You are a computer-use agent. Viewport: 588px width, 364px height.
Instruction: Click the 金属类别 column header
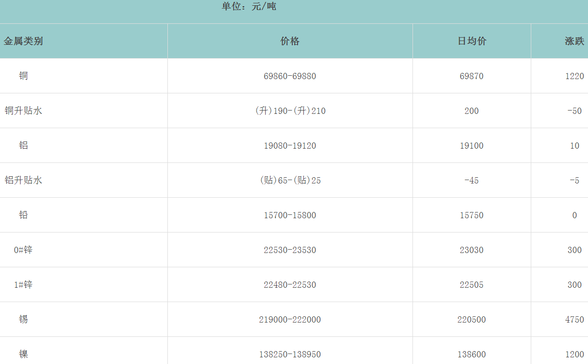pyautogui.click(x=23, y=41)
